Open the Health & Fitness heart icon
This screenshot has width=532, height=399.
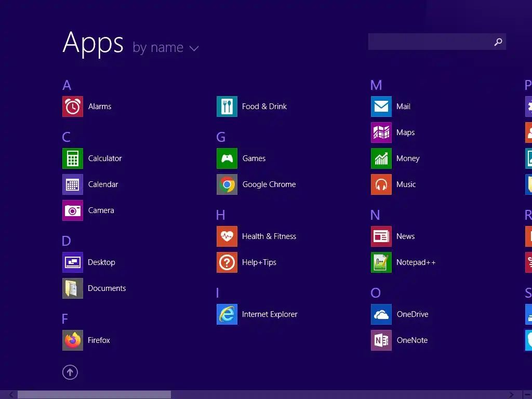pyautogui.click(x=227, y=236)
